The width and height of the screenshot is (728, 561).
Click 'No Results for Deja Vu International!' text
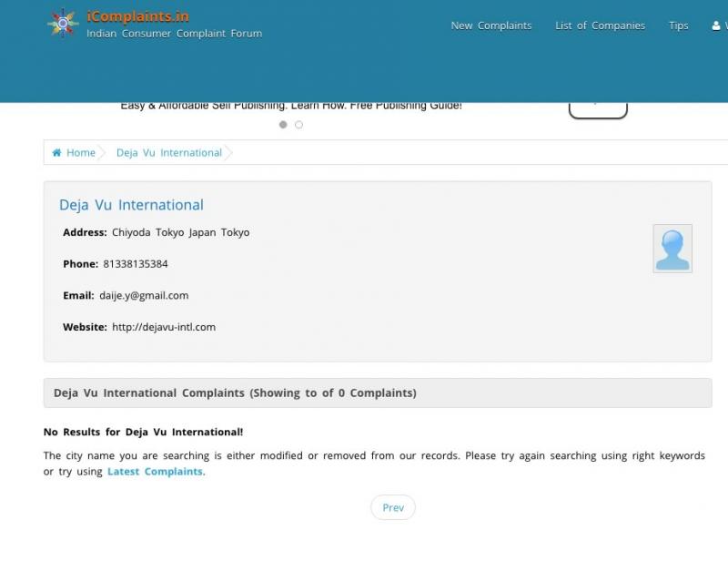(143, 433)
